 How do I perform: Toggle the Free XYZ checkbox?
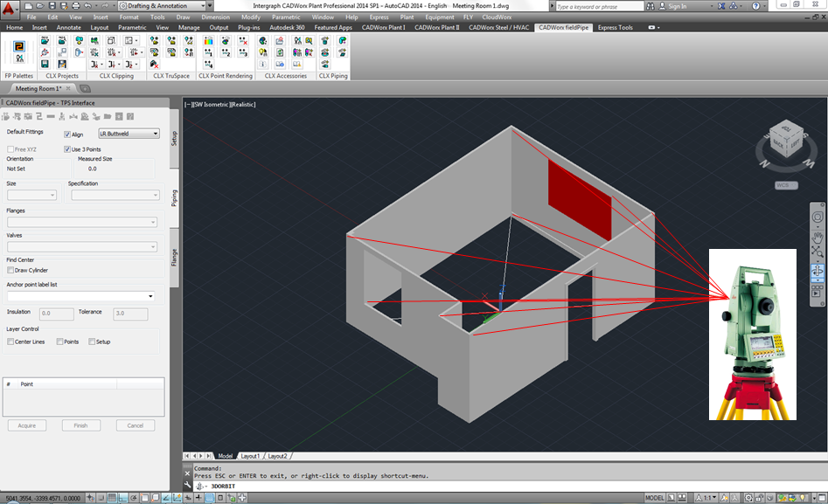(10, 149)
